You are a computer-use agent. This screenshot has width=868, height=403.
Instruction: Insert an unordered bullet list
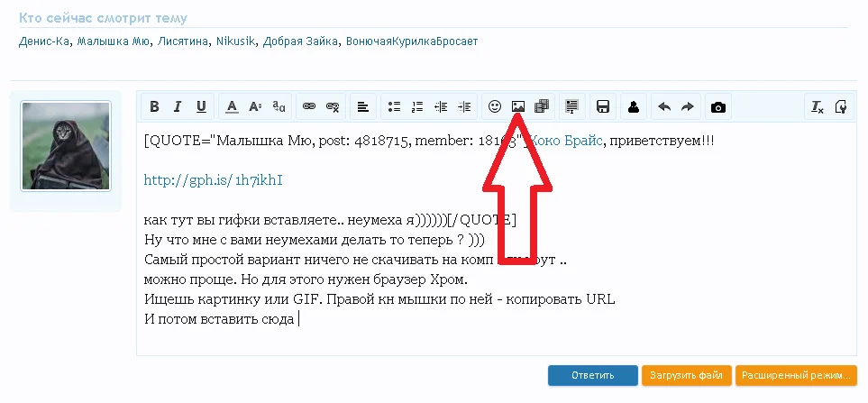394,107
